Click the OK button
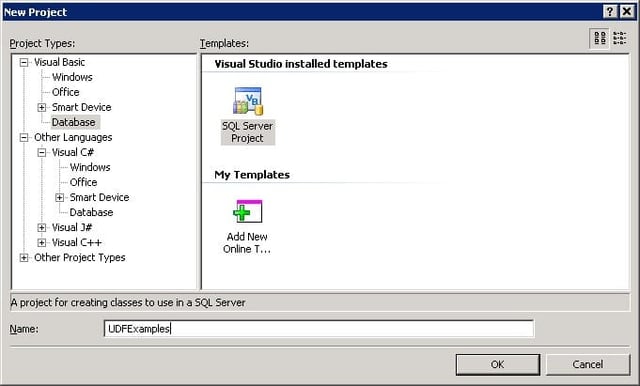This screenshot has height=386, width=640. pos(498,364)
